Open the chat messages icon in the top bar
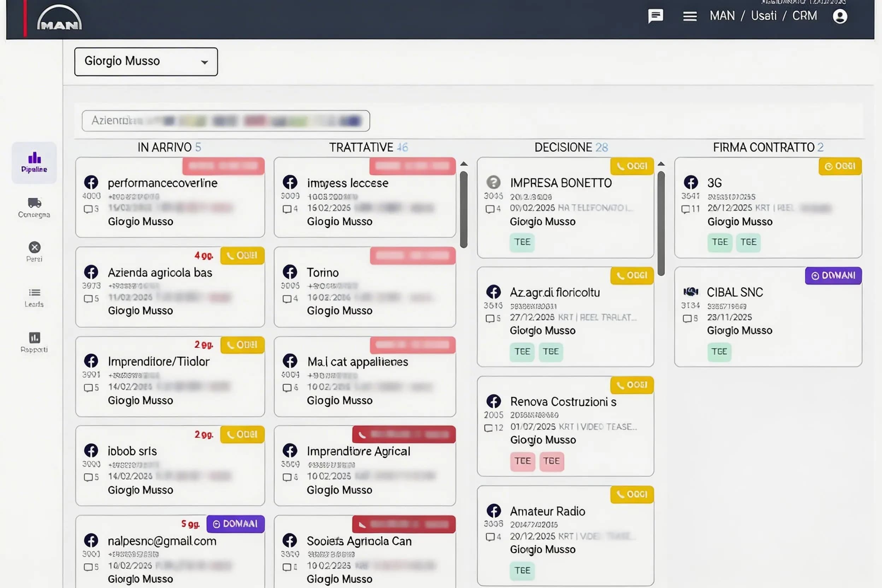 tap(656, 16)
